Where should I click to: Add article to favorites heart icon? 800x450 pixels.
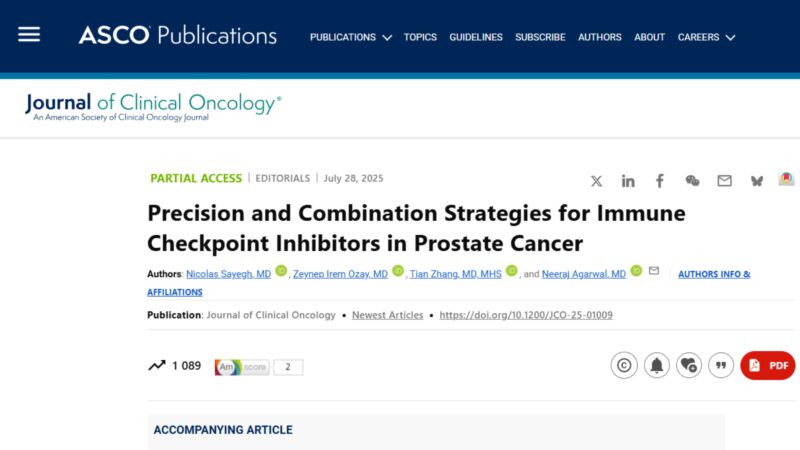click(689, 365)
